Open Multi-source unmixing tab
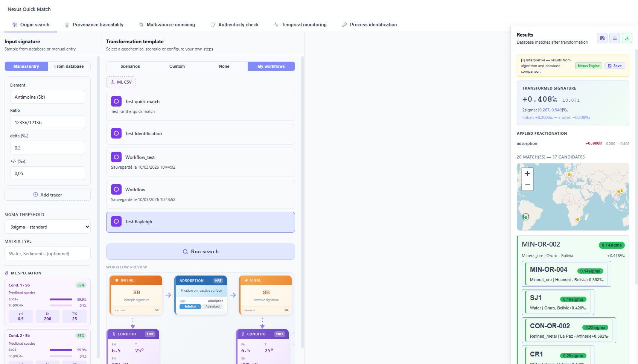This screenshot has height=364, width=638. tap(167, 25)
